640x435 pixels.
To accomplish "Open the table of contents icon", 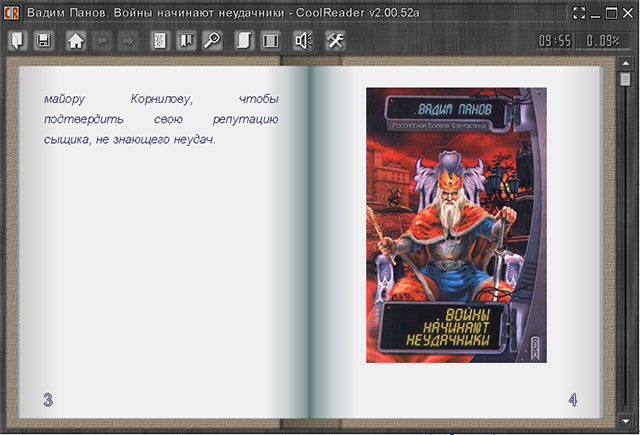I will (x=160, y=40).
